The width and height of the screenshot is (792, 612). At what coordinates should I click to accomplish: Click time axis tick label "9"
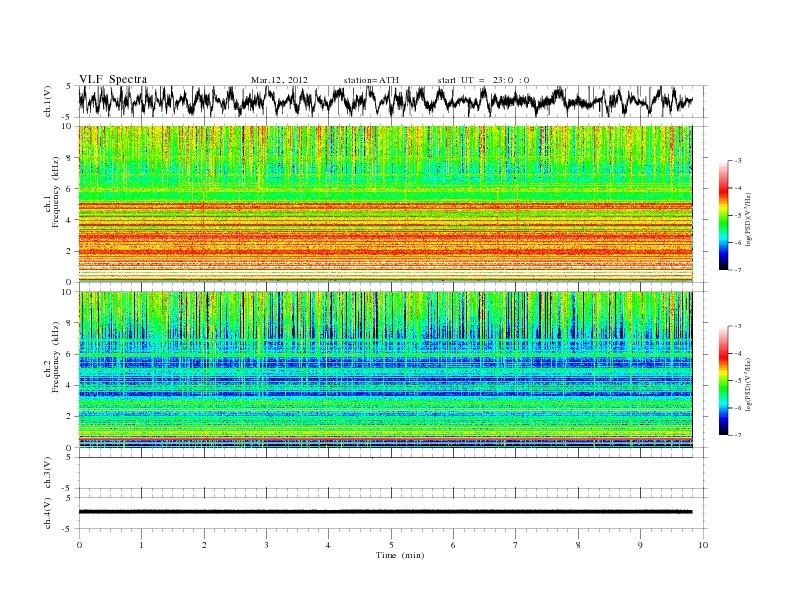640,545
